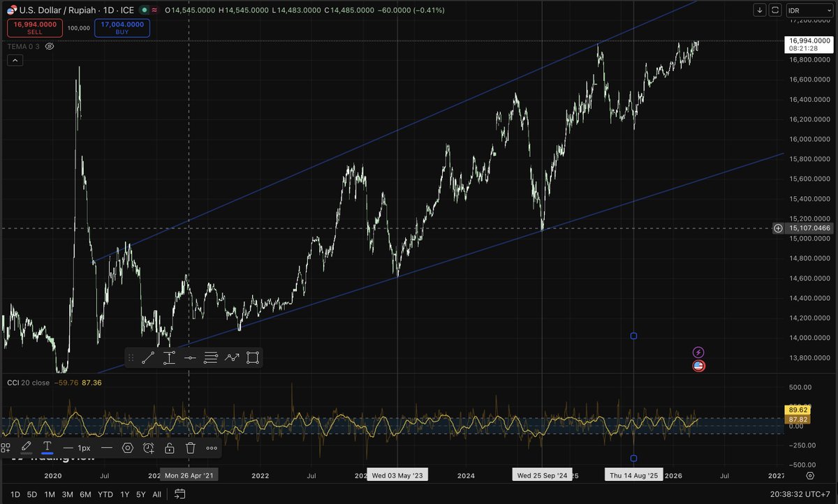The width and height of the screenshot is (838, 504).
Task: Toggle TEMA indicator visibility eye
Action: [x=50, y=46]
